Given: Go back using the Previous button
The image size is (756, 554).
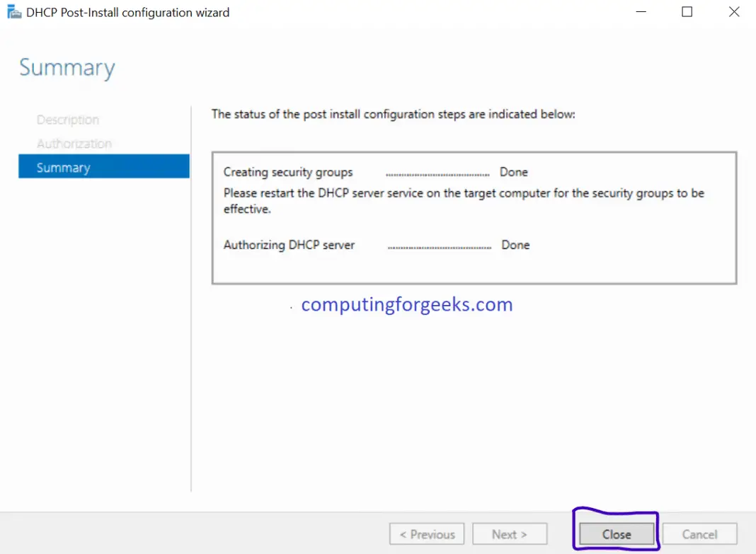Looking at the screenshot, I should (426, 533).
